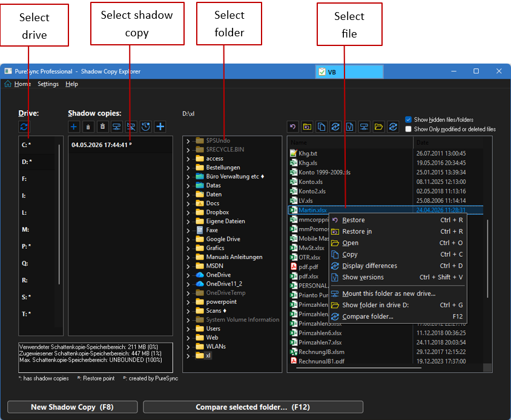Choose Show versions in the context menu
Screen dimensions: 511x420
[397, 277]
